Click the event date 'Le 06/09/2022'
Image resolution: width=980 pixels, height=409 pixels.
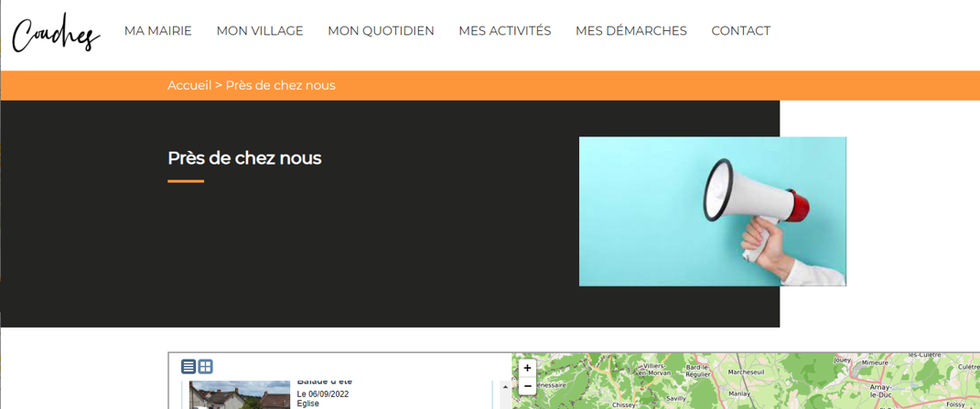tap(323, 394)
